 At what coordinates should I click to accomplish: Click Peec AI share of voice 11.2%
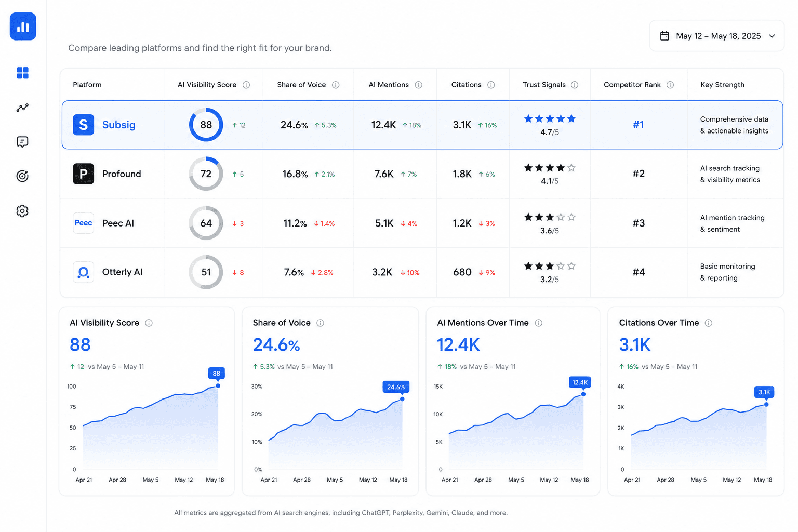[295, 223]
